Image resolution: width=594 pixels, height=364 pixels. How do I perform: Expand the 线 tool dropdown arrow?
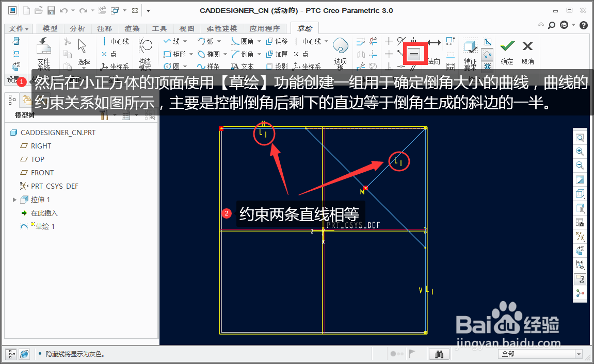click(185, 41)
